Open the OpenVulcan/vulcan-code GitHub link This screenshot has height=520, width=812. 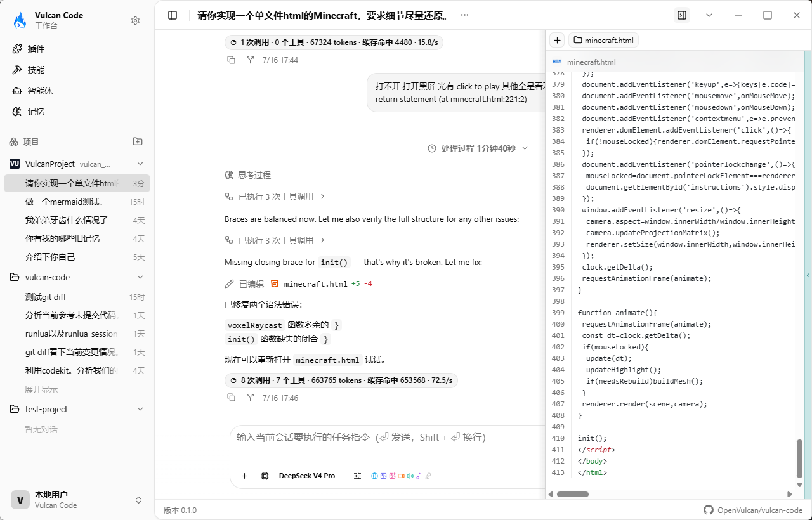pos(753,510)
